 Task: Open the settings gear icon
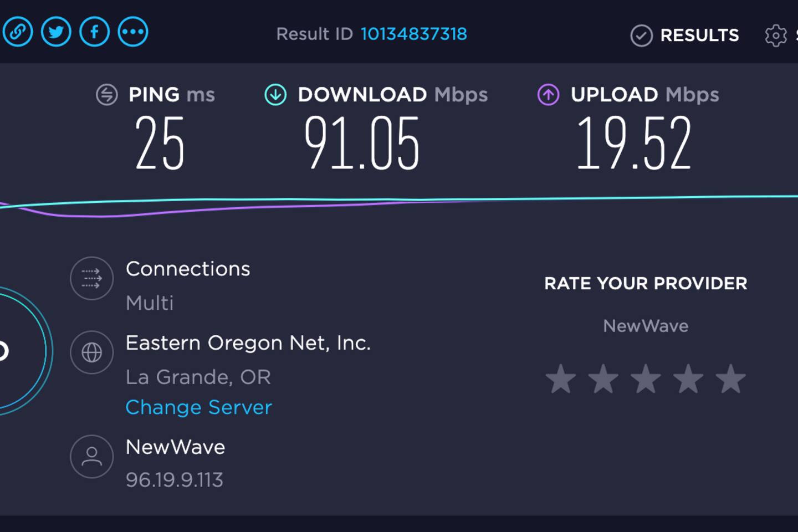(x=775, y=35)
